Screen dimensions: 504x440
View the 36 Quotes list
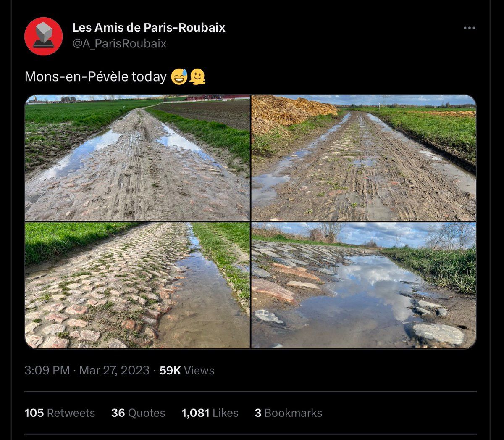coord(138,413)
